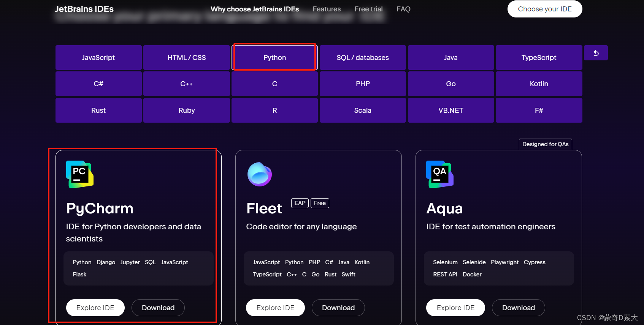Click 'IDE for test automation engineers' text

point(491,227)
